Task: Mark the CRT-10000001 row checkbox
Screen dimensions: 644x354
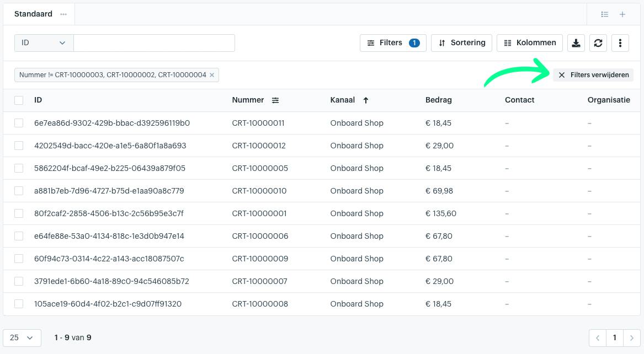Action: coord(19,213)
